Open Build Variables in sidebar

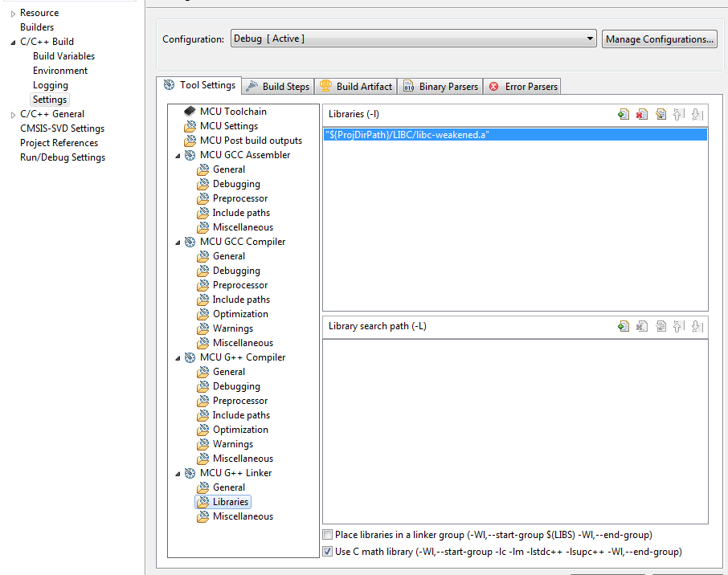click(63, 56)
